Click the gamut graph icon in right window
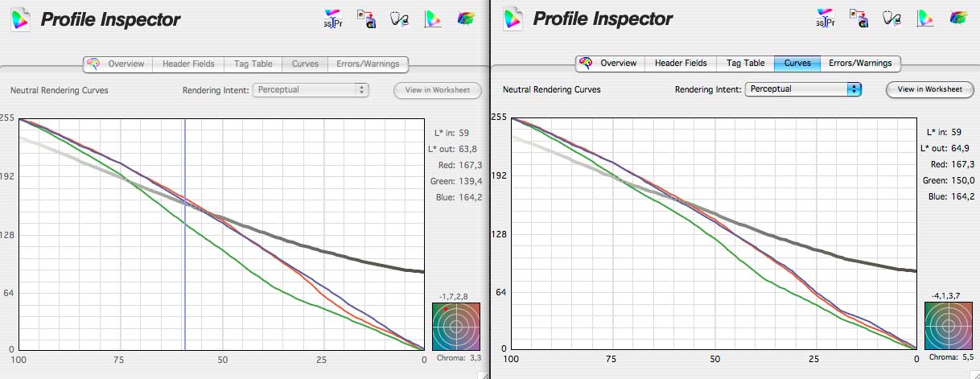This screenshot has height=379, width=980. tap(924, 19)
